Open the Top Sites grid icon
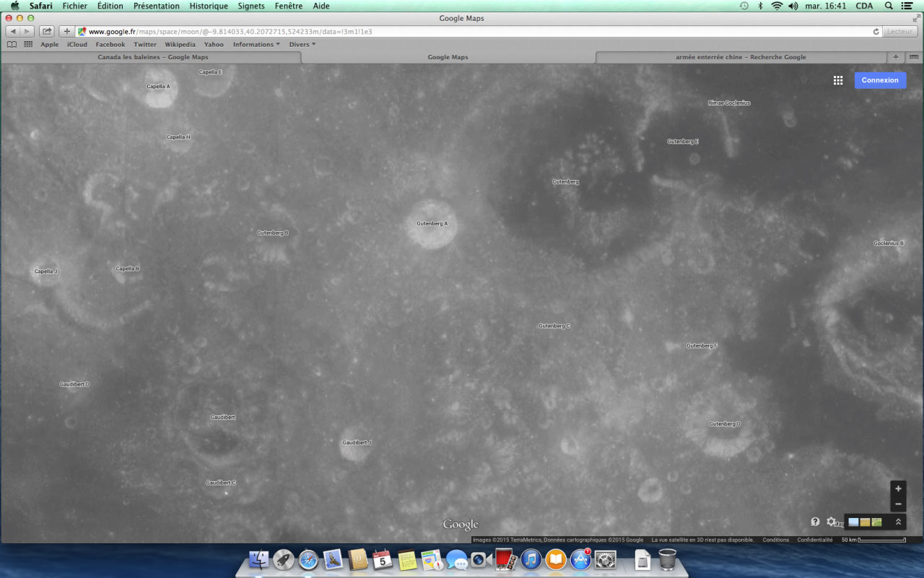 (28, 45)
